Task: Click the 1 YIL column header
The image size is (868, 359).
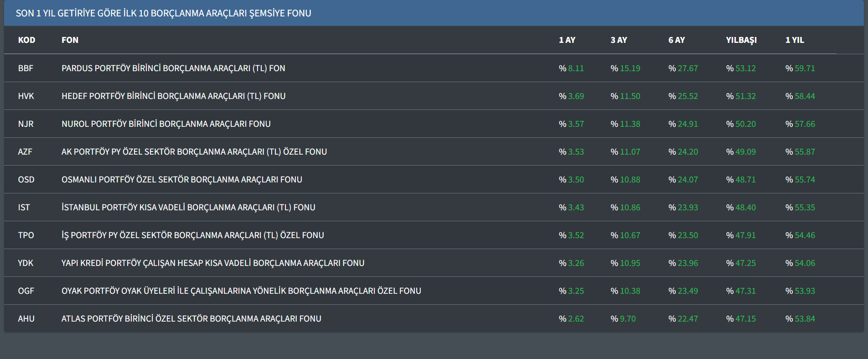Action: (x=795, y=40)
